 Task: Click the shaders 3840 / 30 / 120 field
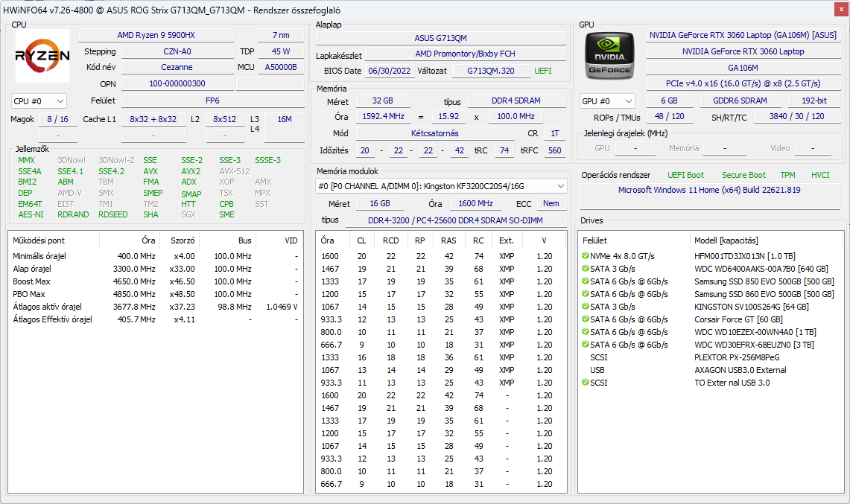tap(796, 117)
